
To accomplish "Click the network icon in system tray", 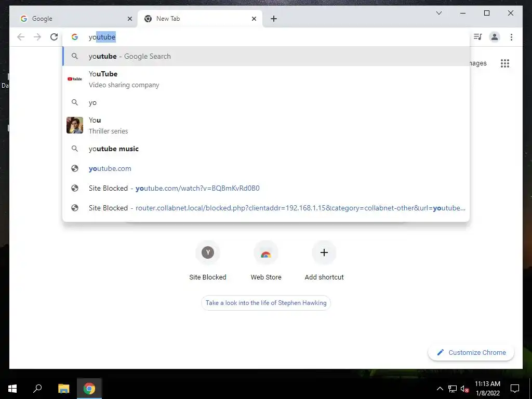I will pyautogui.click(x=453, y=389).
